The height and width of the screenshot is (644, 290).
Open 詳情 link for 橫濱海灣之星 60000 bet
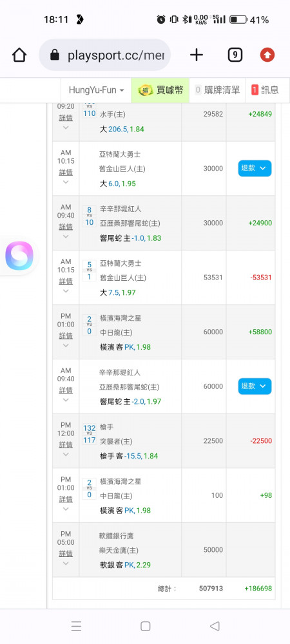click(66, 336)
